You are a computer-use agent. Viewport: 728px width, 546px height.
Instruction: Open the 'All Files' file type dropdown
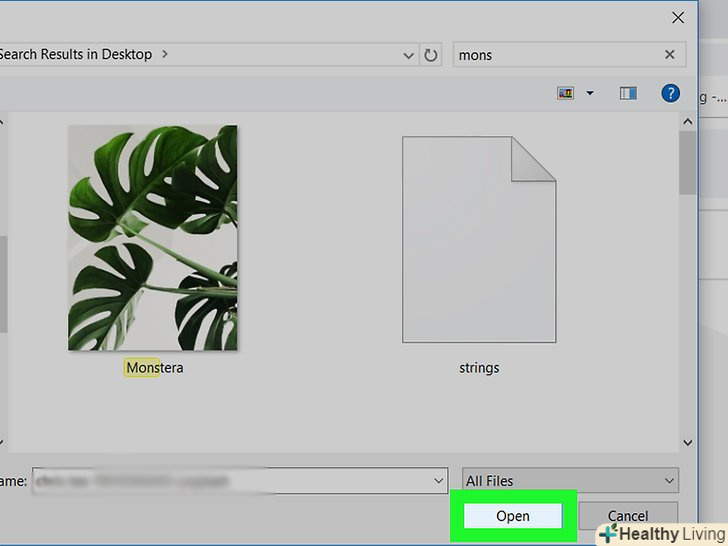571,481
